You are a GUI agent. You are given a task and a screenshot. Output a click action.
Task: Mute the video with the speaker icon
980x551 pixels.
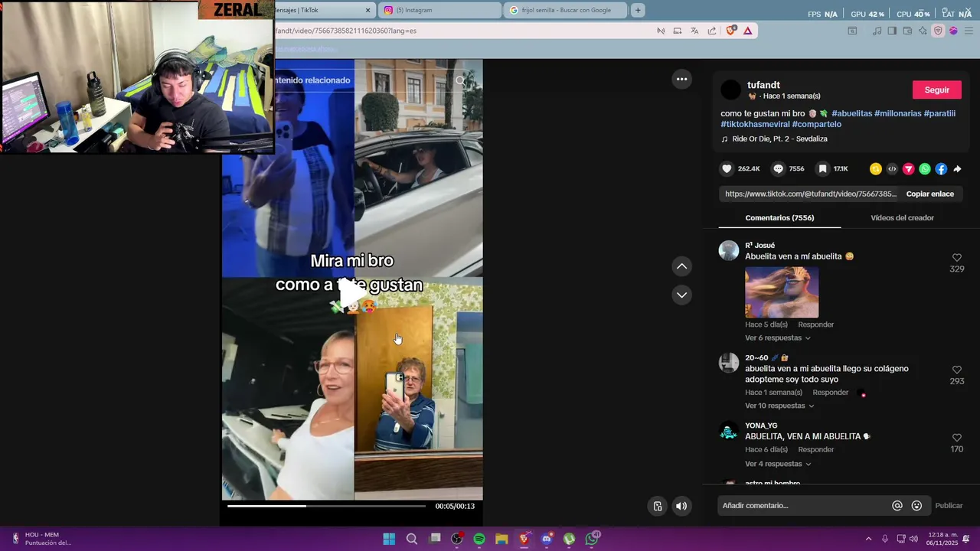681,506
